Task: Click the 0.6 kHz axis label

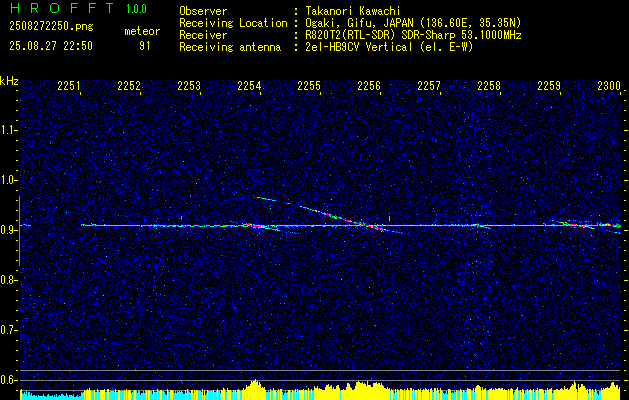Action: pos(9,380)
